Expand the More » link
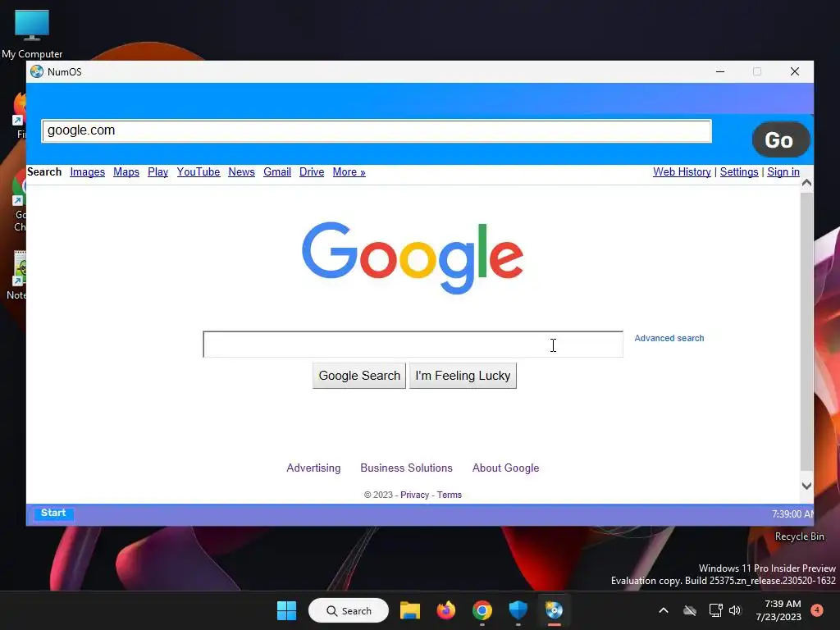The width and height of the screenshot is (840, 630). [349, 172]
